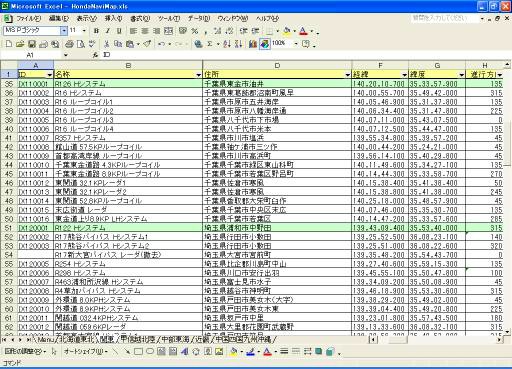Click the Print icon
Image resolution: width=512 pixels, height=369 pixels.
coord(69,44)
